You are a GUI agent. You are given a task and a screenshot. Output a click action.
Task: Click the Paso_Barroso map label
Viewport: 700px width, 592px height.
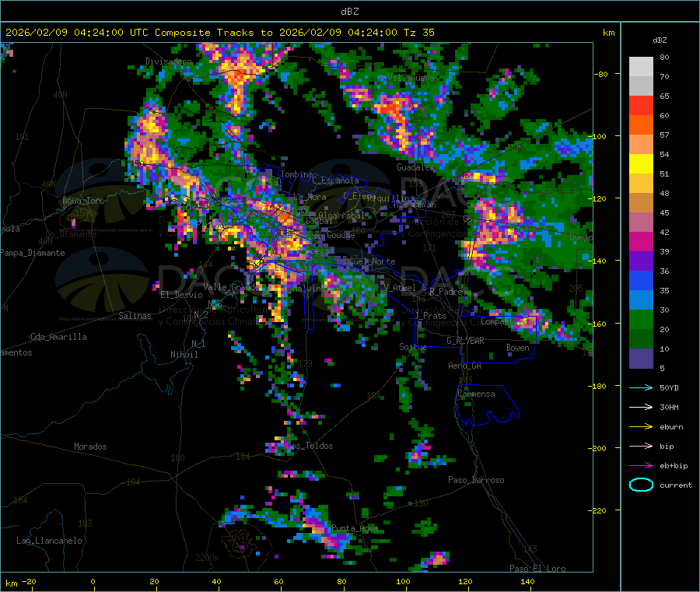pos(476,480)
